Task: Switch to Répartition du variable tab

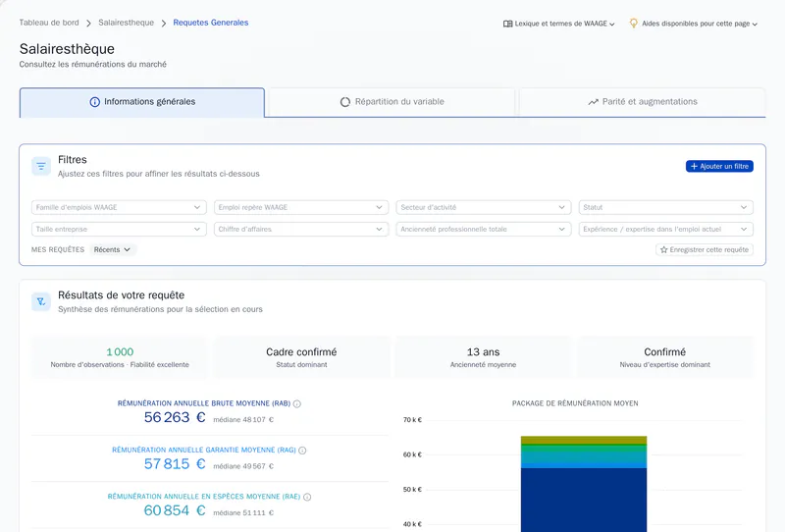Action: [392, 102]
